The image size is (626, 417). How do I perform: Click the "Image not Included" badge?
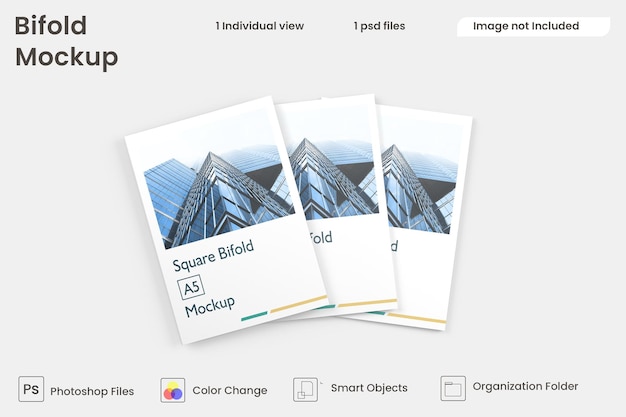coord(533,26)
